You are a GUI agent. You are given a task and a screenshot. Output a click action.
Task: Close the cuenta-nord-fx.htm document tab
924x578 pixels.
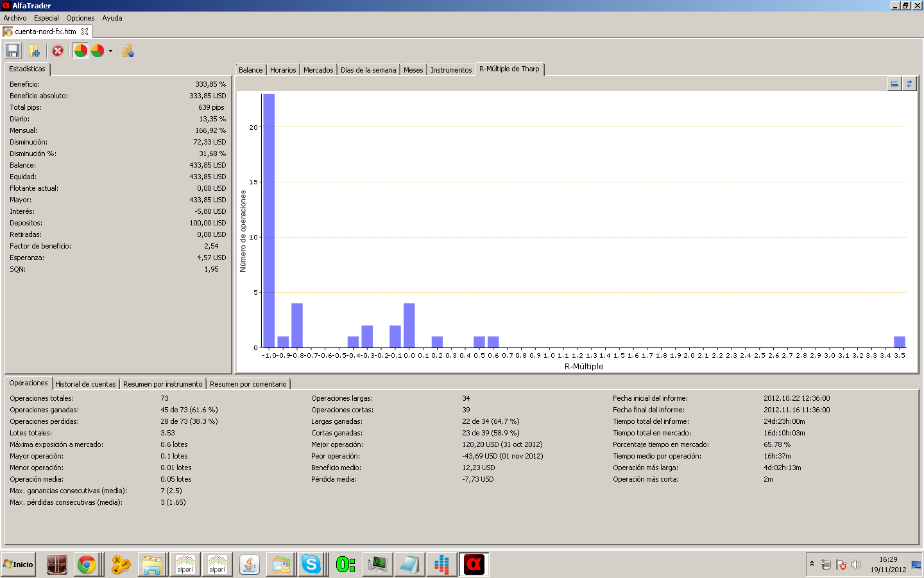(85, 31)
